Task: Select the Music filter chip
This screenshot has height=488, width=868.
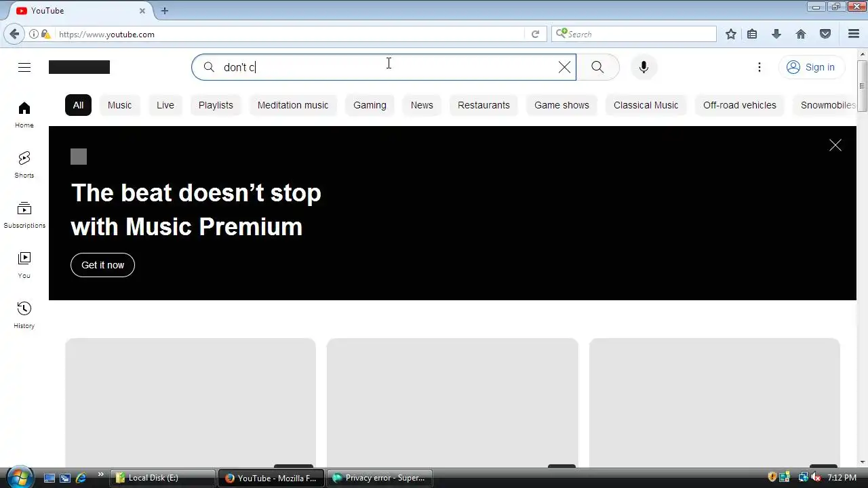Action: [119, 105]
